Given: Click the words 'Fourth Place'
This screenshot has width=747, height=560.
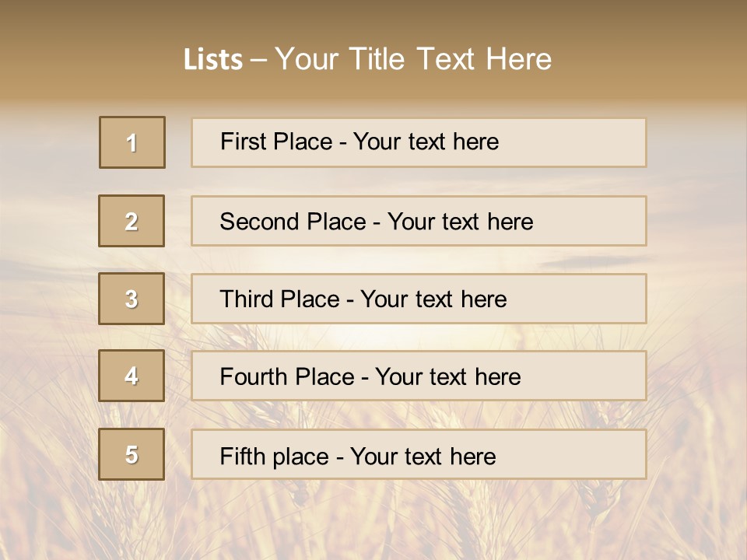Looking at the screenshot, I should click(287, 376).
